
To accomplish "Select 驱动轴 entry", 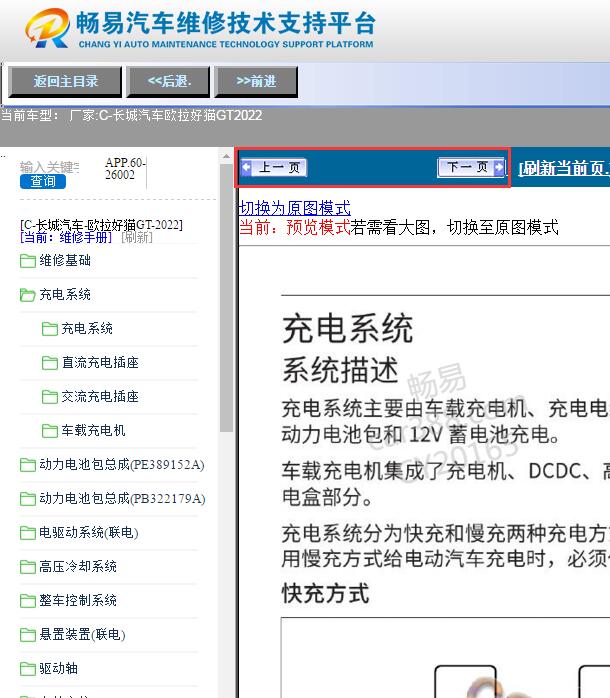I will pyautogui.click(x=58, y=668).
